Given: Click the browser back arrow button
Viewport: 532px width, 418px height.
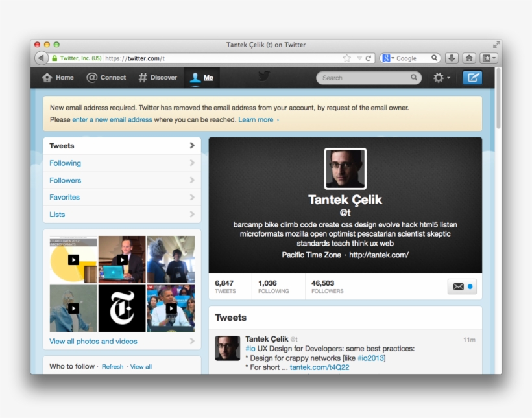Looking at the screenshot, I should click(41, 58).
